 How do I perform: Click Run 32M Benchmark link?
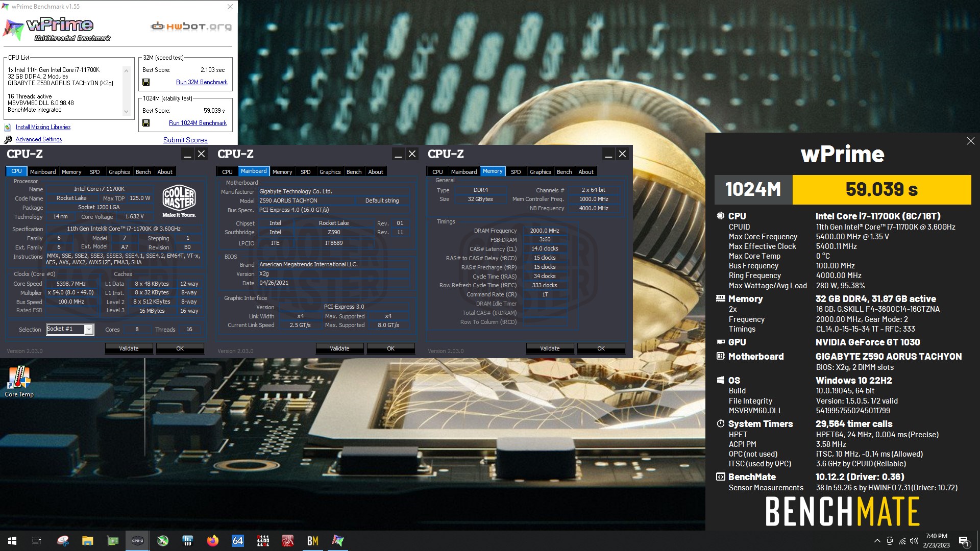click(x=202, y=82)
